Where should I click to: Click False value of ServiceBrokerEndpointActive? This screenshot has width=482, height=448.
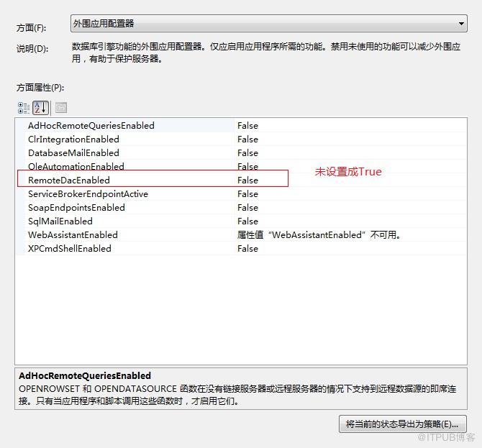click(247, 194)
